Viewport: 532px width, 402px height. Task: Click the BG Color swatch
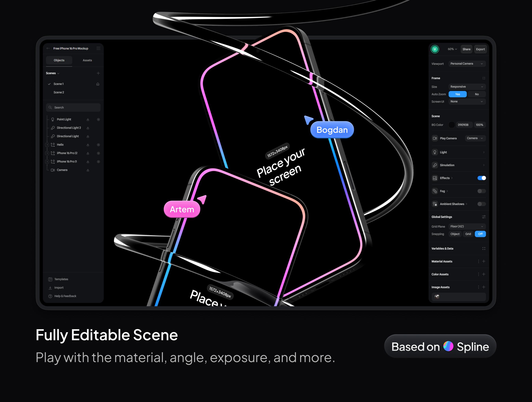(x=451, y=125)
